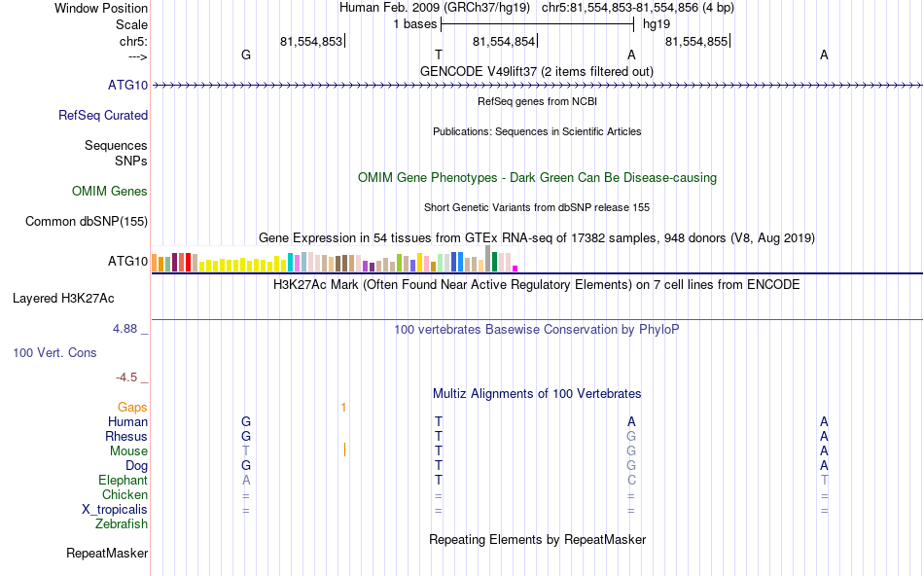Click the OMIM Gene Phenotypes title
The width and height of the screenshot is (924, 576).
point(537,177)
